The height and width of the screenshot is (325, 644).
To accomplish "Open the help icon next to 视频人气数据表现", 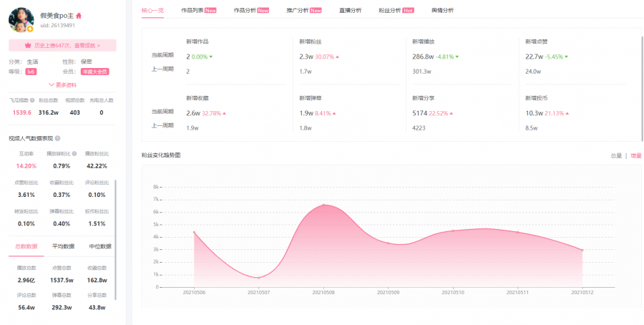I will 57,138.
